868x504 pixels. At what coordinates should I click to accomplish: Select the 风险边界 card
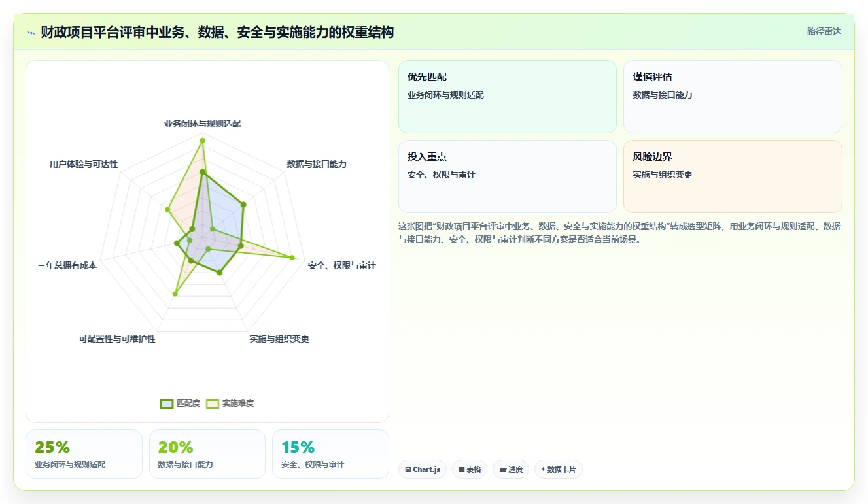click(733, 176)
